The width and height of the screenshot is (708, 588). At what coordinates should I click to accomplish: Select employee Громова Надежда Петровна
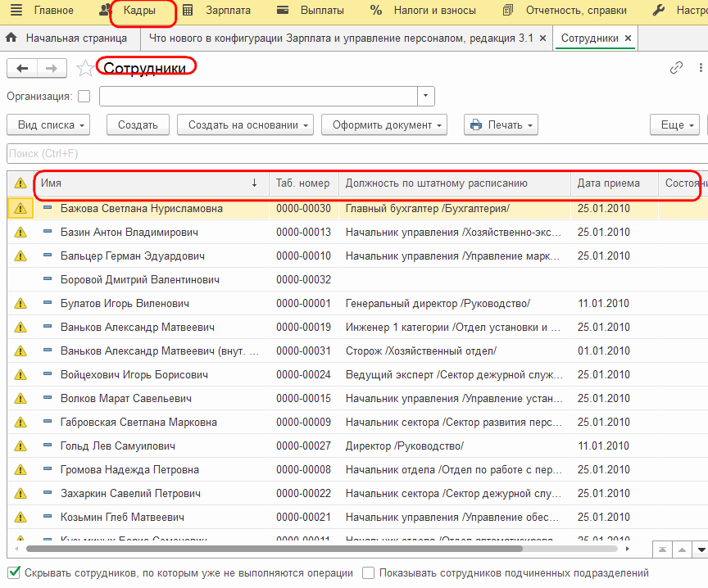pyautogui.click(x=129, y=470)
